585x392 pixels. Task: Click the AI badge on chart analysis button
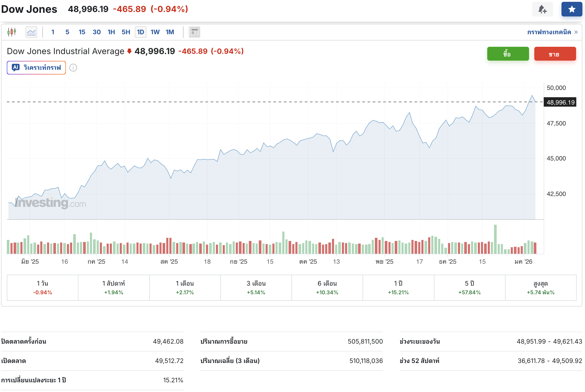point(16,67)
